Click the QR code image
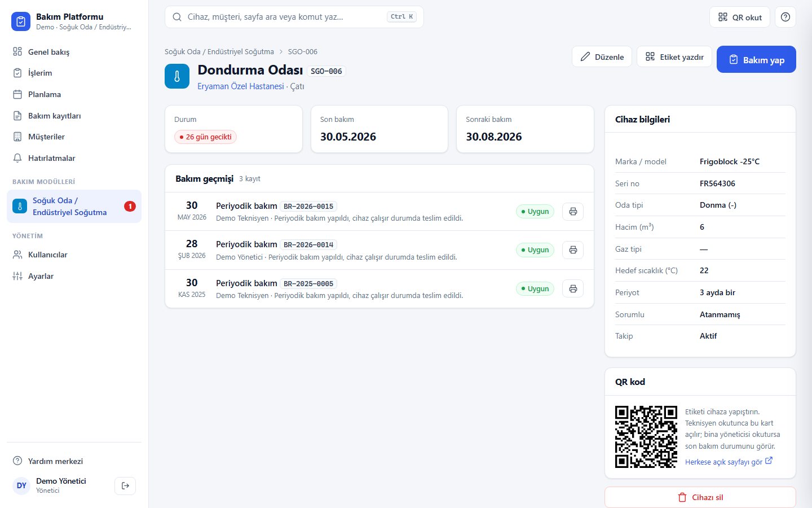 pyautogui.click(x=646, y=437)
